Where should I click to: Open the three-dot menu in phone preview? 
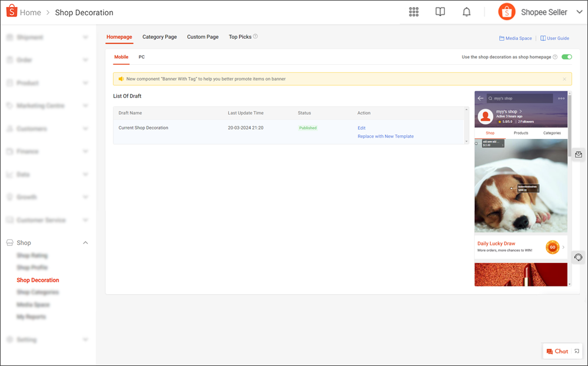561,98
